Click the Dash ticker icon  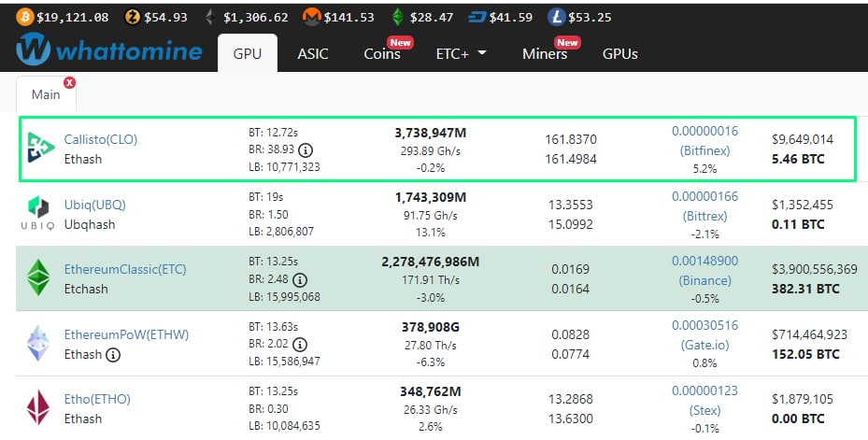click(477, 17)
